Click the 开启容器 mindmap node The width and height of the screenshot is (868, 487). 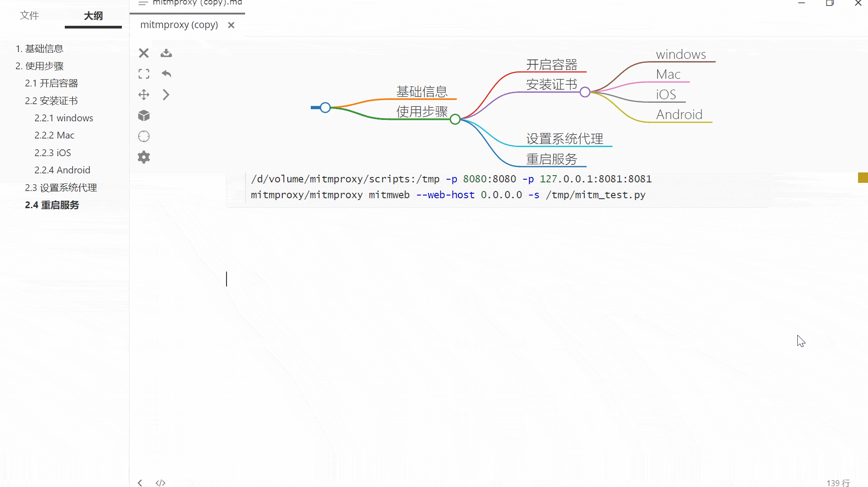point(551,65)
